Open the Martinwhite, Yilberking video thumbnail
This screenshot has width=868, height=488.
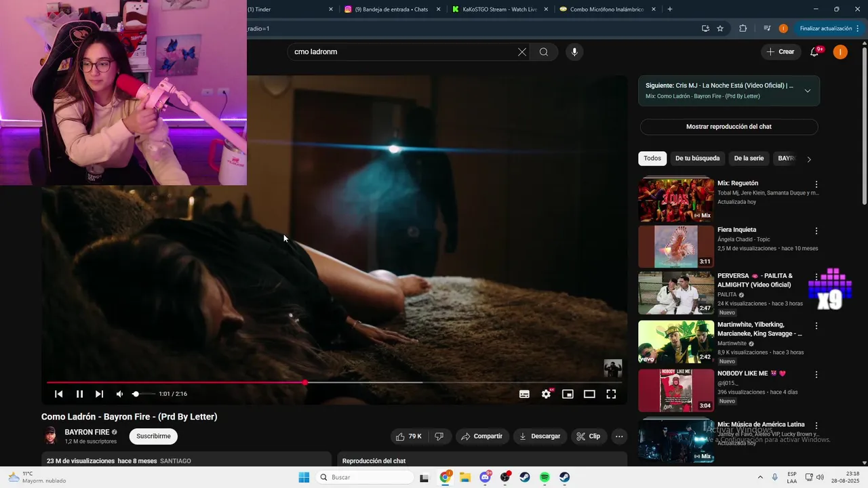click(x=676, y=342)
